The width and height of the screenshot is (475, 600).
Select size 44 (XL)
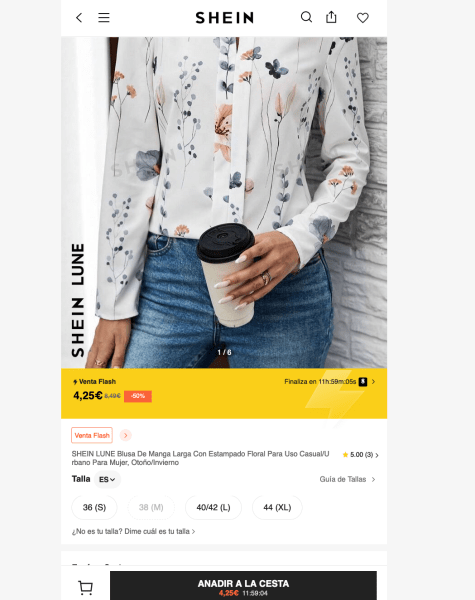(x=277, y=507)
